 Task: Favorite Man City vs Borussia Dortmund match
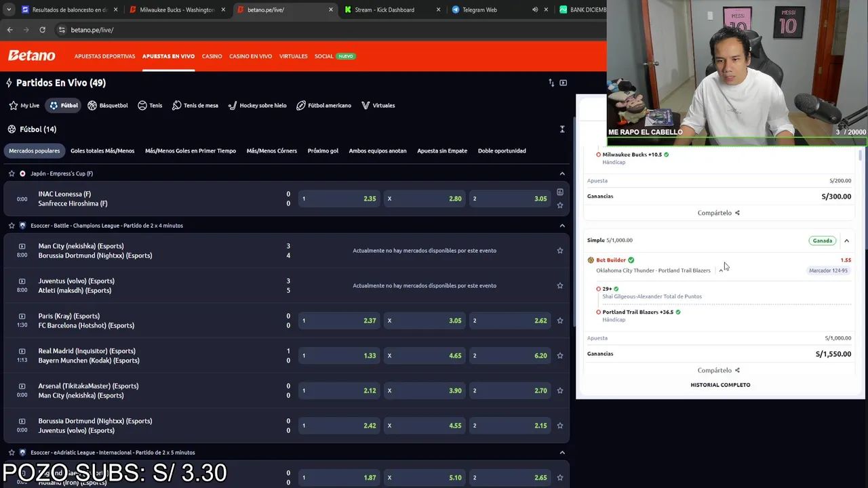pos(560,251)
